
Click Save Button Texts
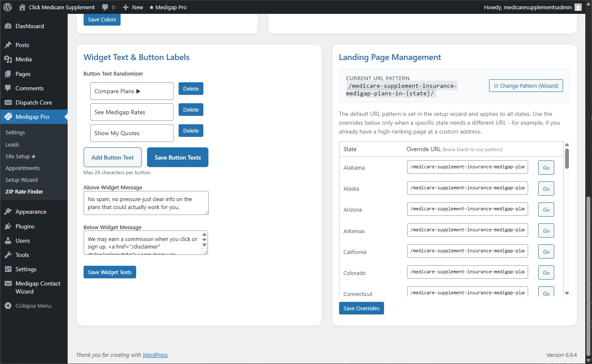tap(178, 157)
